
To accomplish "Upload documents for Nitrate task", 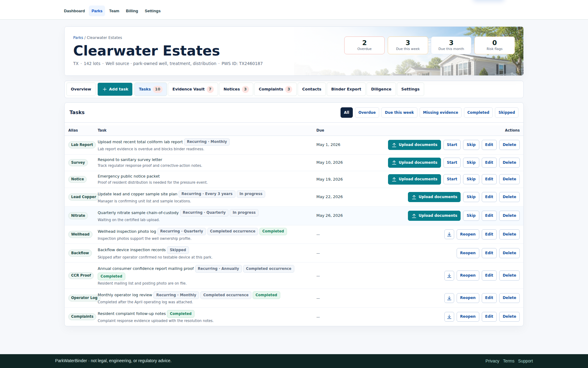I will click(434, 216).
